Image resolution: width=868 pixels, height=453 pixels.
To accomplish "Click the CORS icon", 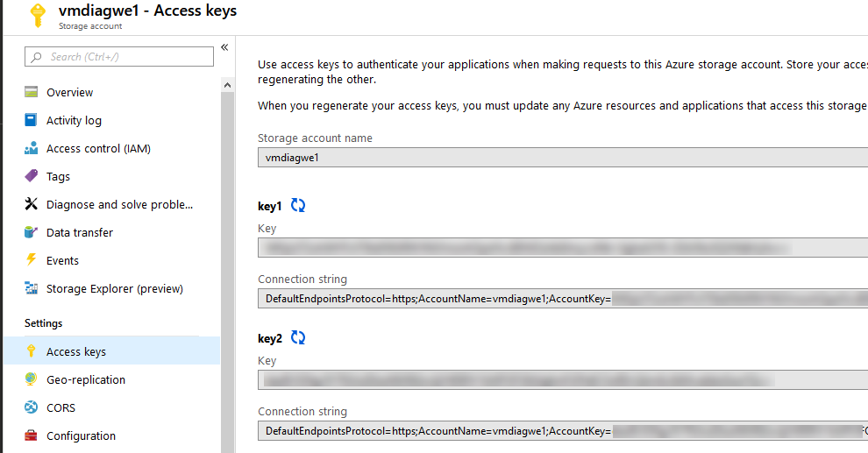I will tap(31, 407).
